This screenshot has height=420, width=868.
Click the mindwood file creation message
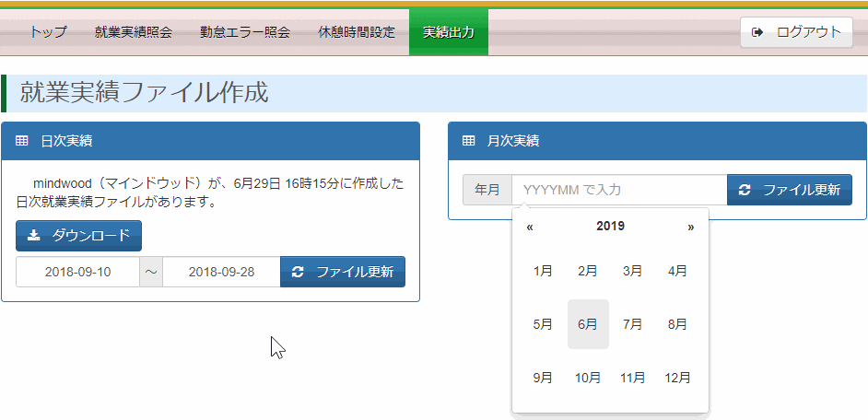pos(210,192)
